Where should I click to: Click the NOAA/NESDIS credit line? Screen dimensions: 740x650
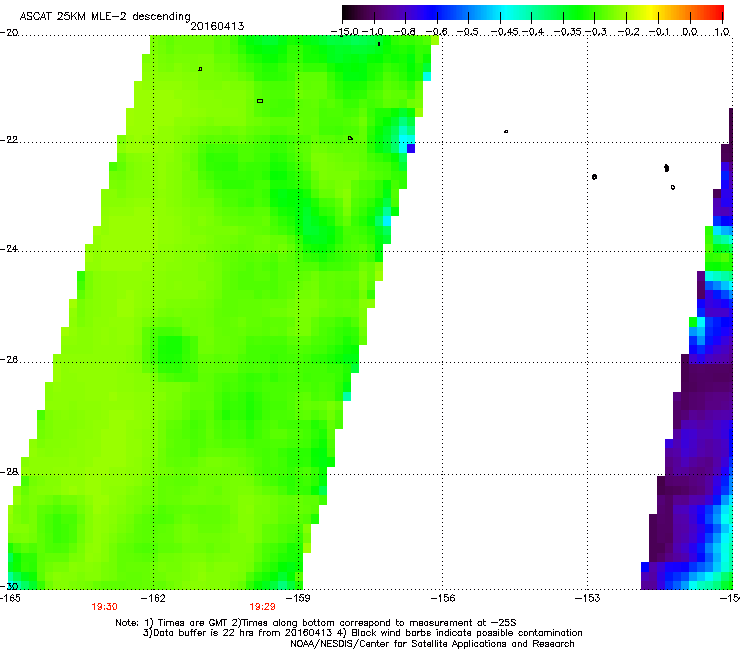coord(432,644)
